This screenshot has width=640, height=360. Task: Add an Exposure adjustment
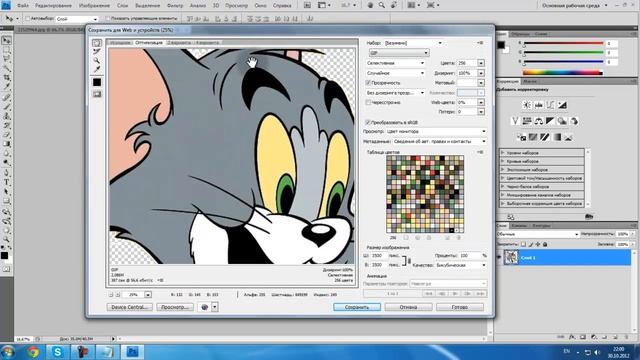(562, 105)
